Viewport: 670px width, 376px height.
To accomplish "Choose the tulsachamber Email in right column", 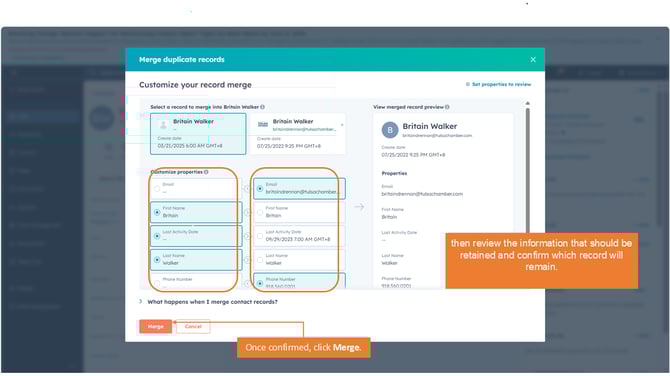I will click(299, 188).
